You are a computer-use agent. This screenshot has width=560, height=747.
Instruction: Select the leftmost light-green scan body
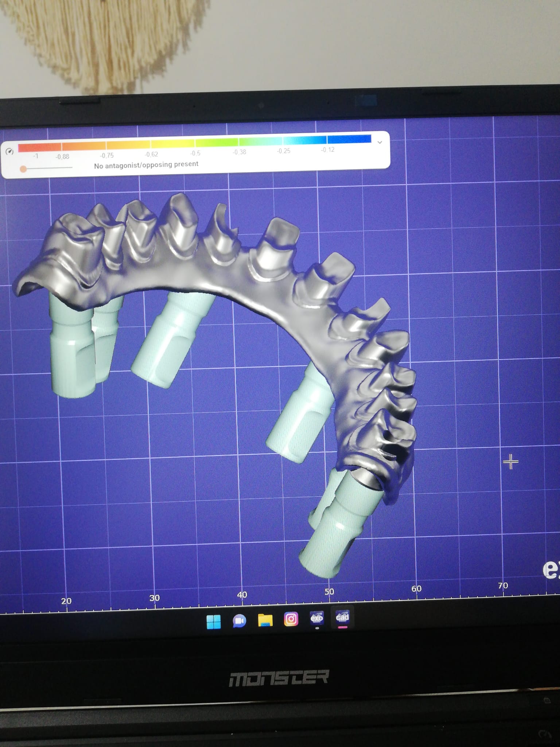(73, 350)
